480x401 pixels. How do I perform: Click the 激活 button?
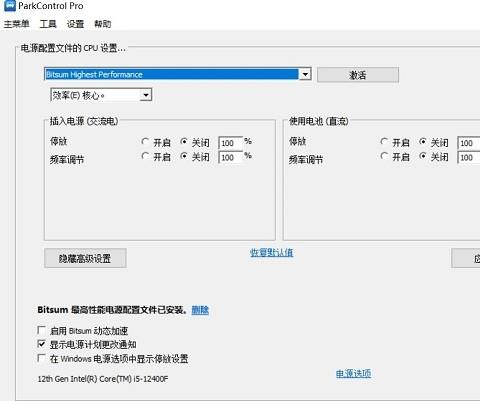click(x=358, y=75)
